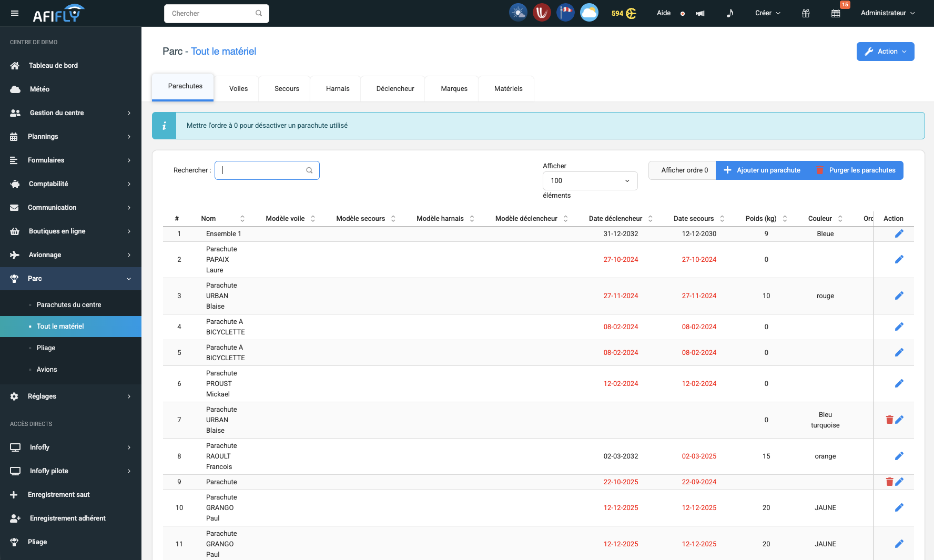The width and height of the screenshot is (934, 560).
Task: Click the music note icon
Action: pyautogui.click(x=730, y=13)
